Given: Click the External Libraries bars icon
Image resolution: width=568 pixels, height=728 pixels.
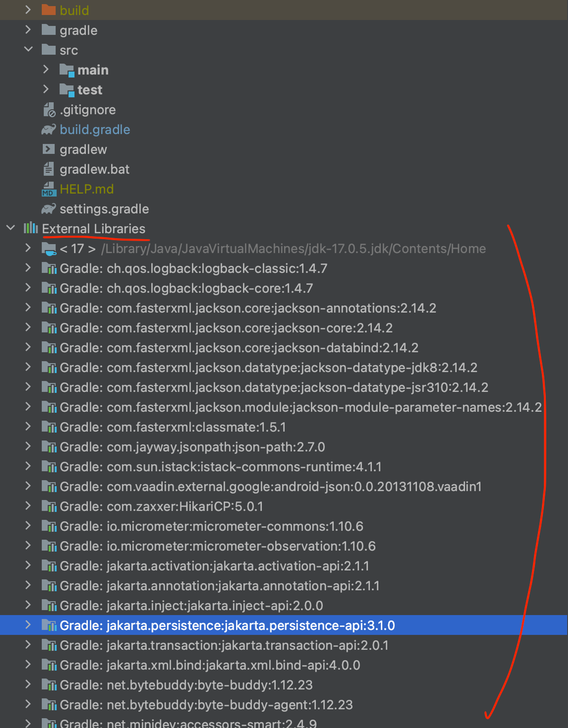Looking at the screenshot, I should [31, 228].
